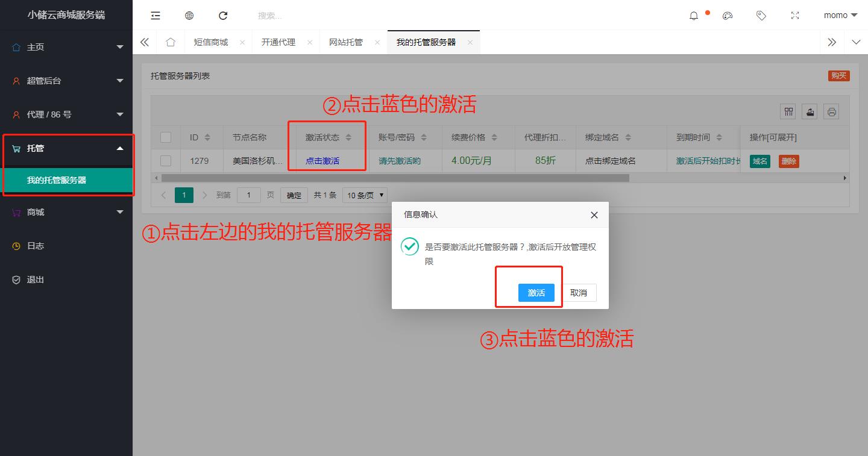Expand the 商城 sidebar menu
The width and height of the screenshot is (868, 456).
pyautogui.click(x=66, y=212)
